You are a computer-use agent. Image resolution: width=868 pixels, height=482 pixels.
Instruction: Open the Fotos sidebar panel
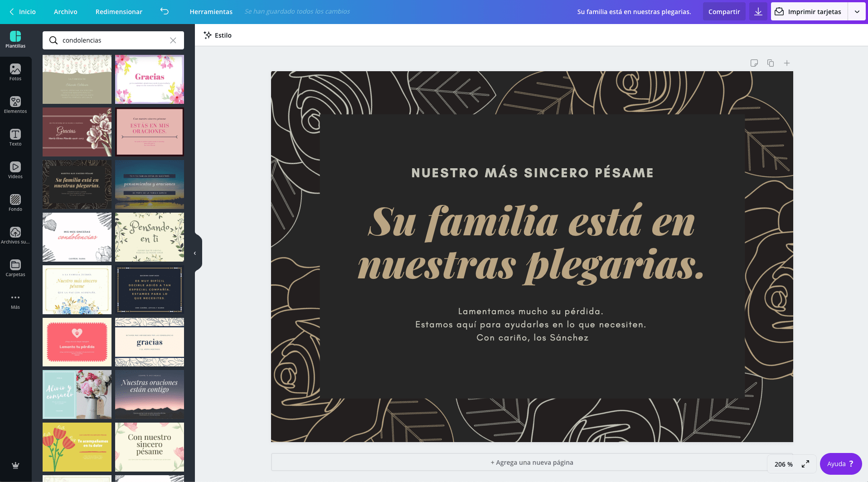click(15, 73)
